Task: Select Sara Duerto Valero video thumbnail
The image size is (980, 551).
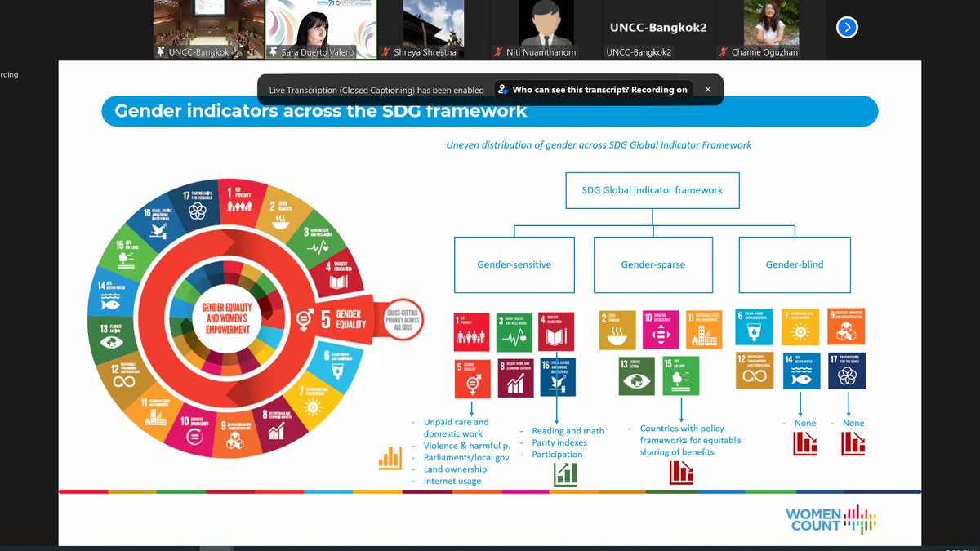Action: tap(321, 29)
